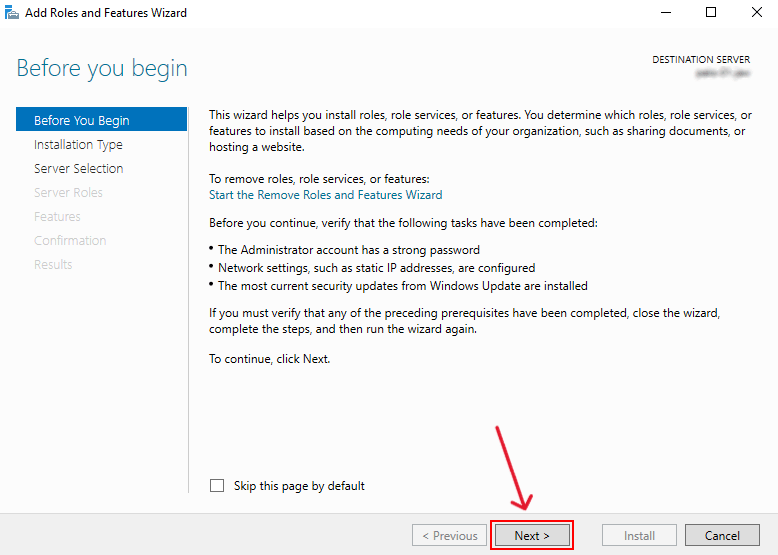Select the Results step

[53, 264]
